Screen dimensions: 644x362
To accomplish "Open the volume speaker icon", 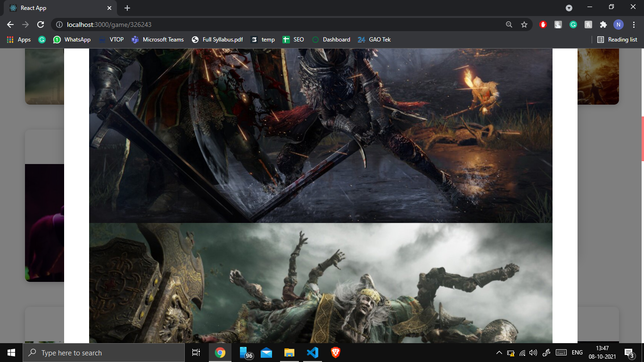I will coord(534,353).
